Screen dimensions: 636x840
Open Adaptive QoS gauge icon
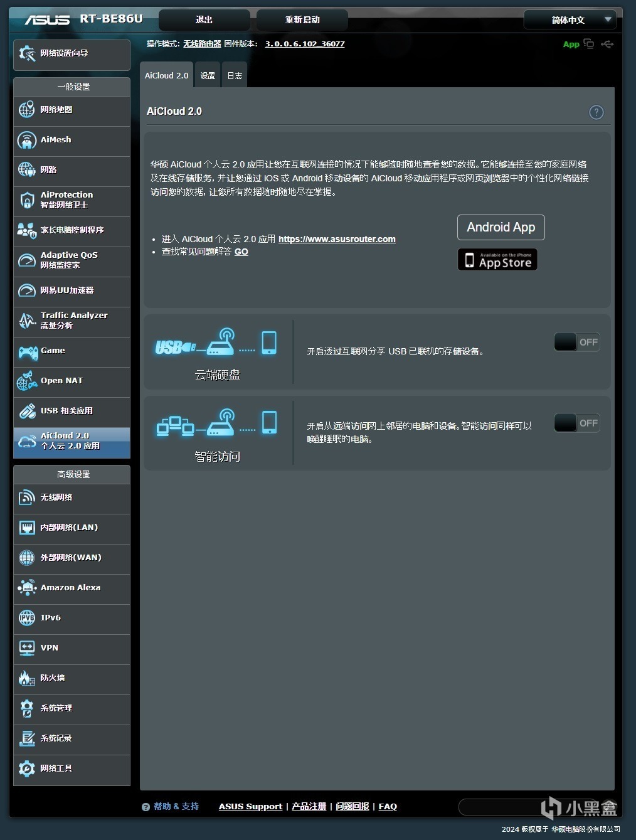pos(26,260)
